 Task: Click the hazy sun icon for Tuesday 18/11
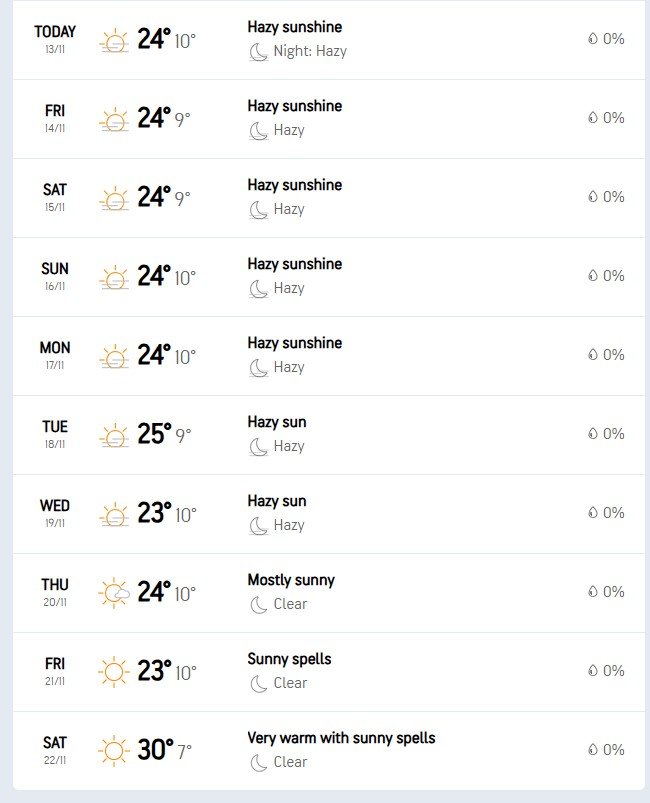[115, 437]
